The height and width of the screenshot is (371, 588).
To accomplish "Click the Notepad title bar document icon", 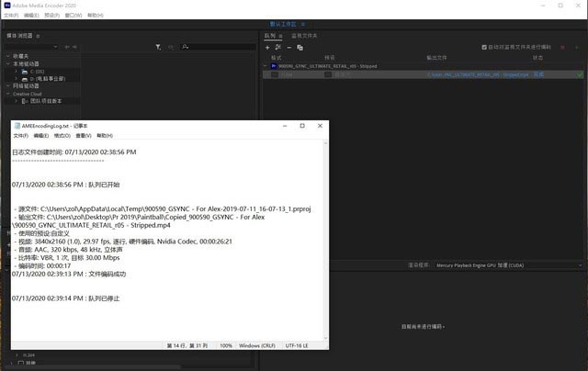I will (x=17, y=126).
